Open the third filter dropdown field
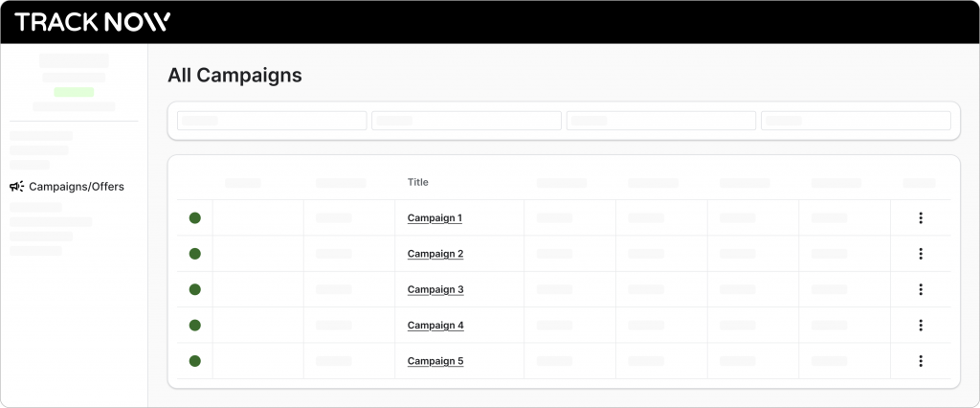 660,121
